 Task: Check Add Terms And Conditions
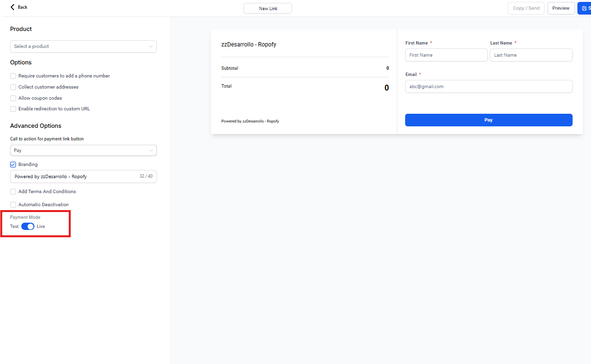[x=13, y=192]
